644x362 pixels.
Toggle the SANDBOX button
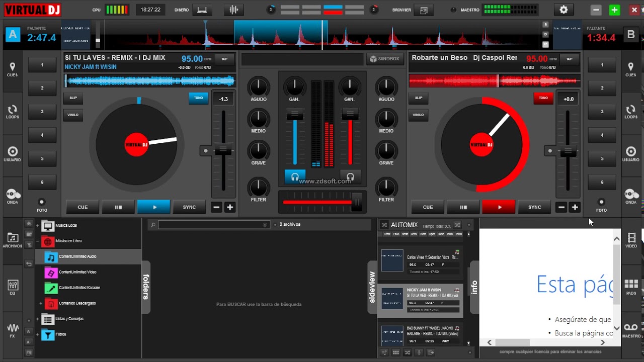[x=385, y=59]
